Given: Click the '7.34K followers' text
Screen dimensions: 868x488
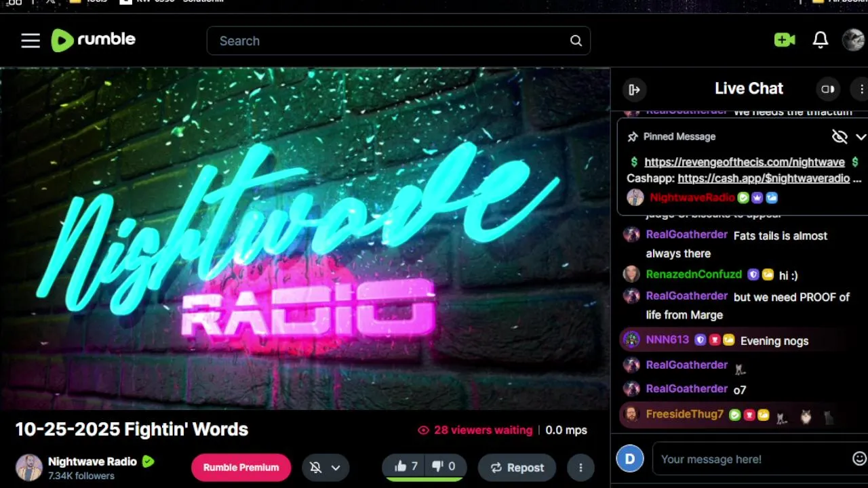Looking at the screenshot, I should [81, 476].
